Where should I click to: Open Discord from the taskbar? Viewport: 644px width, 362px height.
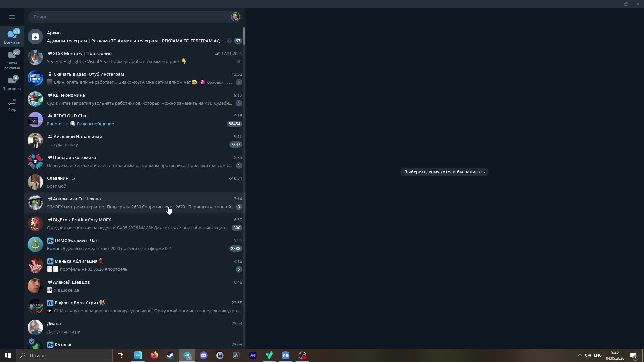(204, 355)
